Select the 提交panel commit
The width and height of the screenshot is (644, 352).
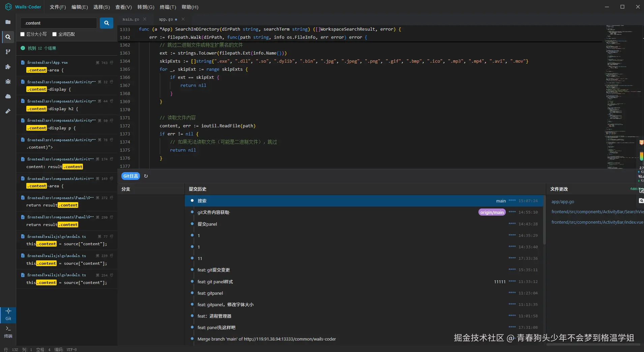tap(363, 224)
